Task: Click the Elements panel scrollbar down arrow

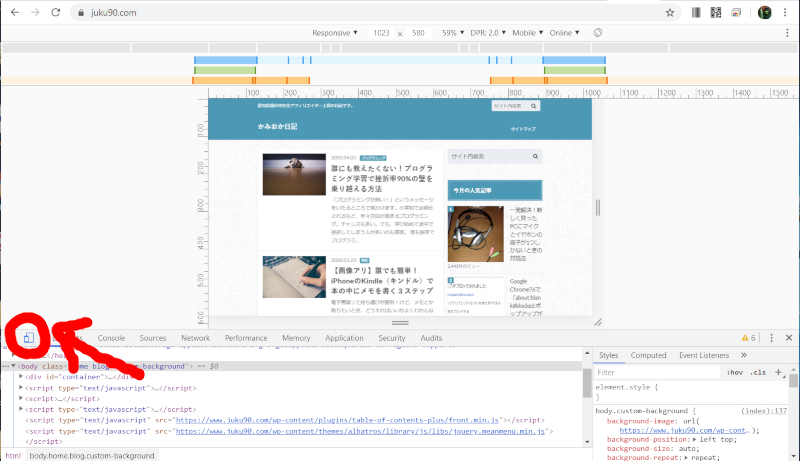Action: (x=587, y=442)
